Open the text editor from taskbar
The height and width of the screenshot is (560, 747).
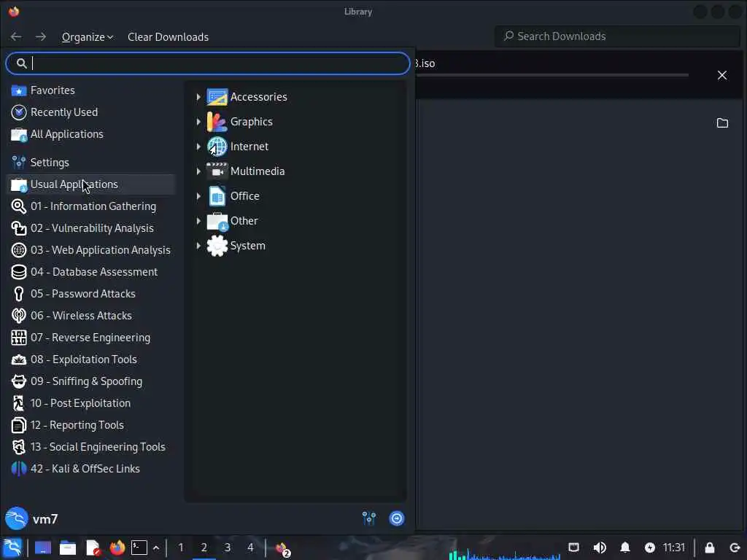93,548
